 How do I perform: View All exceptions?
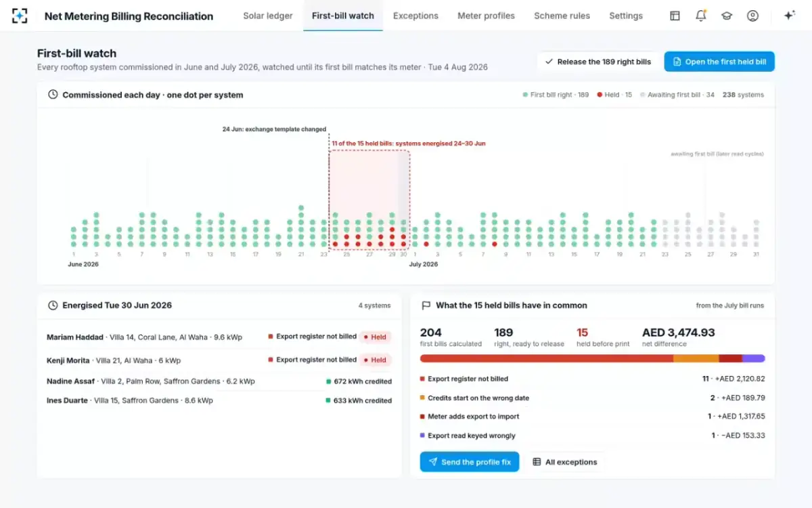(x=564, y=462)
